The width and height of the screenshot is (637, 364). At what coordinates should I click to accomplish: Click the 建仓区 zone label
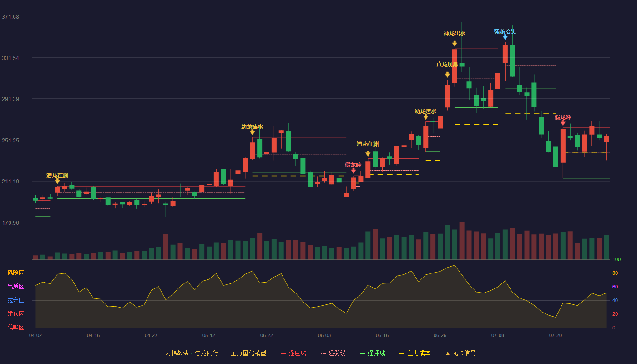pos(16,314)
